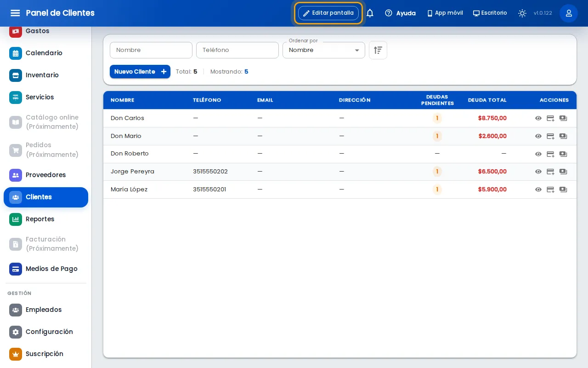Add debt card icon for Don Mario
Image resolution: width=588 pixels, height=368 pixels.
tap(550, 136)
